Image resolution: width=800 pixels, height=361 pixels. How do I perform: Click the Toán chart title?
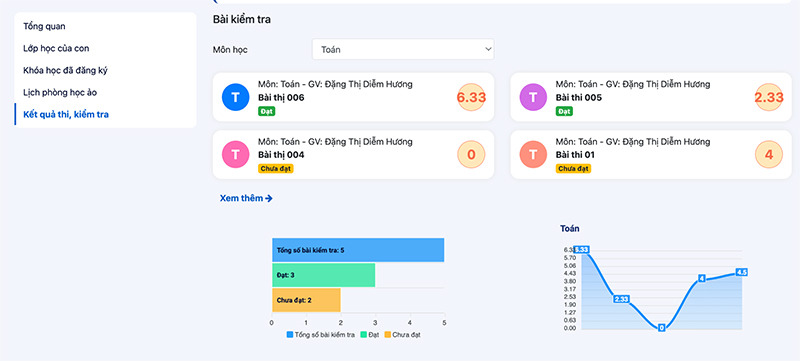coord(569,228)
